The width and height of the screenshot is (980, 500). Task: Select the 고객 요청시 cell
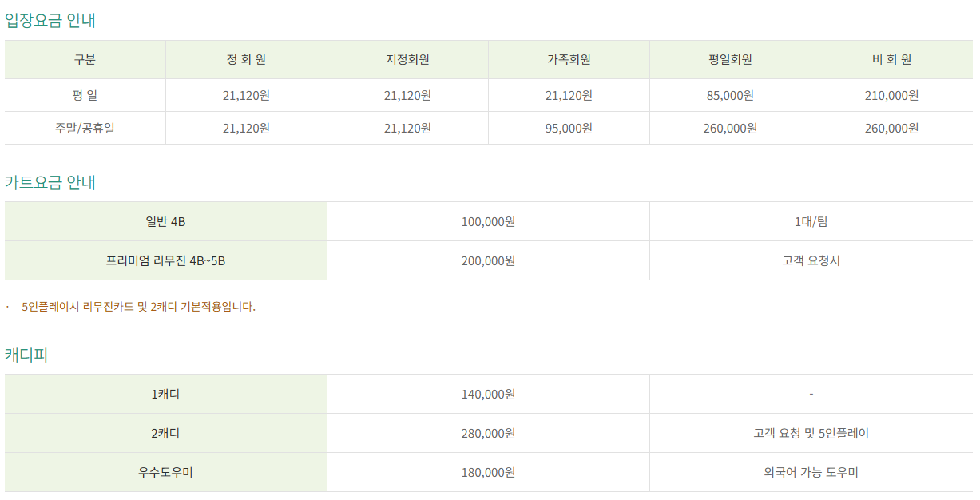[x=811, y=260]
